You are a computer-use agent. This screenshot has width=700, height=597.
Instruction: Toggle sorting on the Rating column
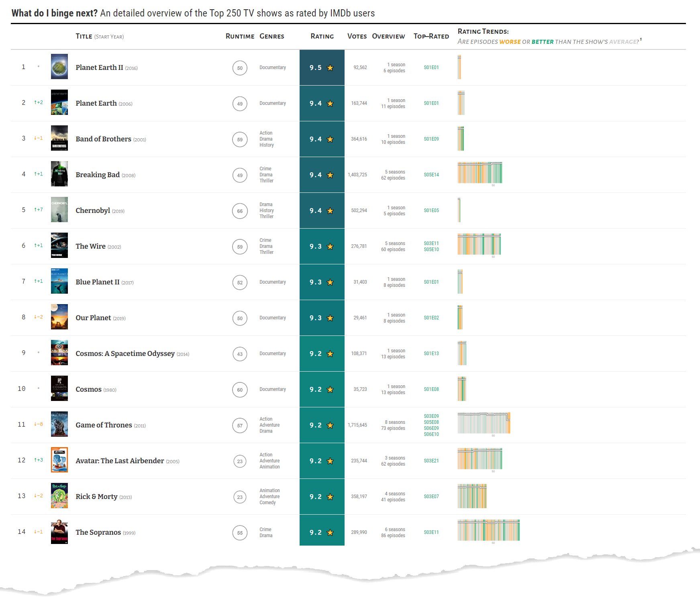coord(322,36)
